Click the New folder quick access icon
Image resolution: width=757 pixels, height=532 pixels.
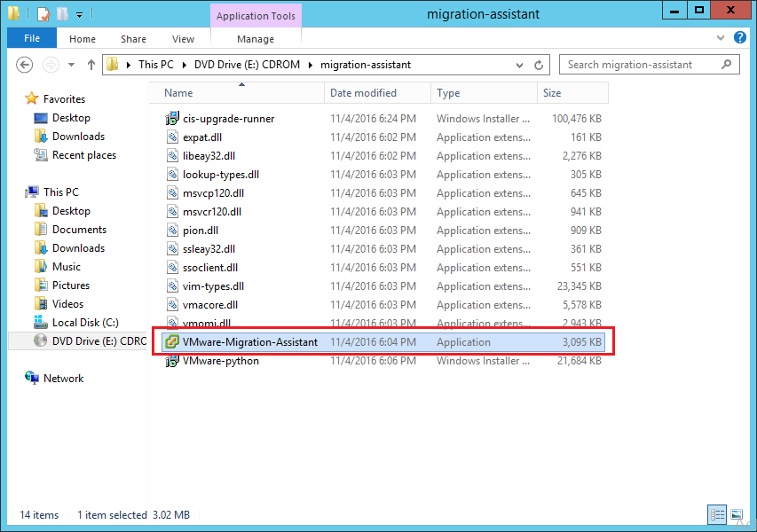click(63, 13)
